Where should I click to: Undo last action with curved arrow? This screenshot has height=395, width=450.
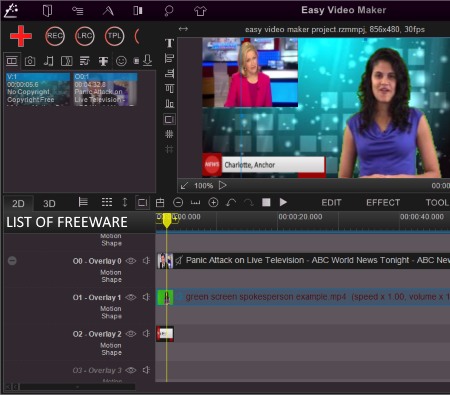pos(231,202)
